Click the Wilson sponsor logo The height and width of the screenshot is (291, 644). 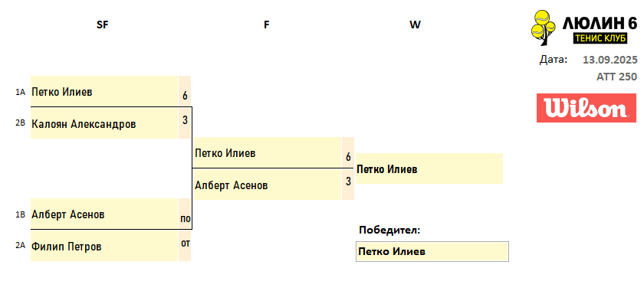point(586,108)
